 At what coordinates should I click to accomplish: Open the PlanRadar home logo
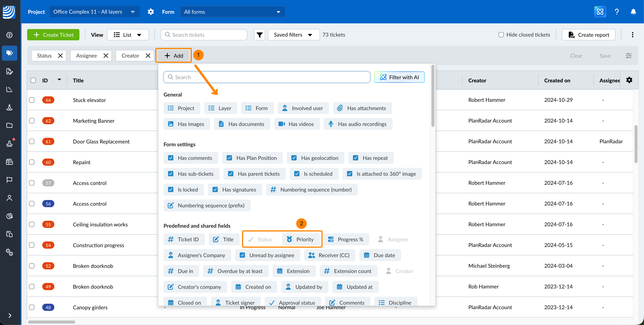[9, 12]
